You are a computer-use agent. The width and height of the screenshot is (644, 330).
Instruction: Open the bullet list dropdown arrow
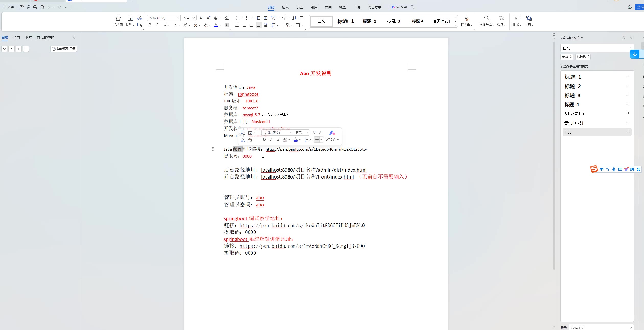(x=242, y=18)
